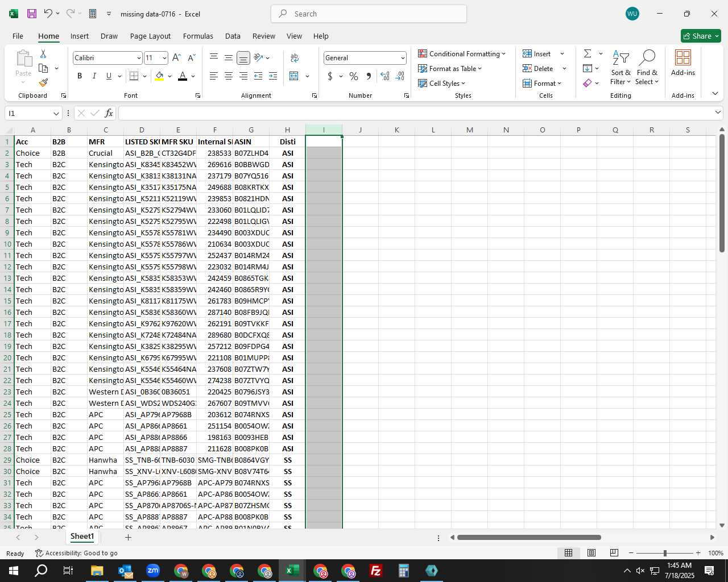728x582 pixels.
Task: Click the Clear eraser icon
Action: click(588, 83)
